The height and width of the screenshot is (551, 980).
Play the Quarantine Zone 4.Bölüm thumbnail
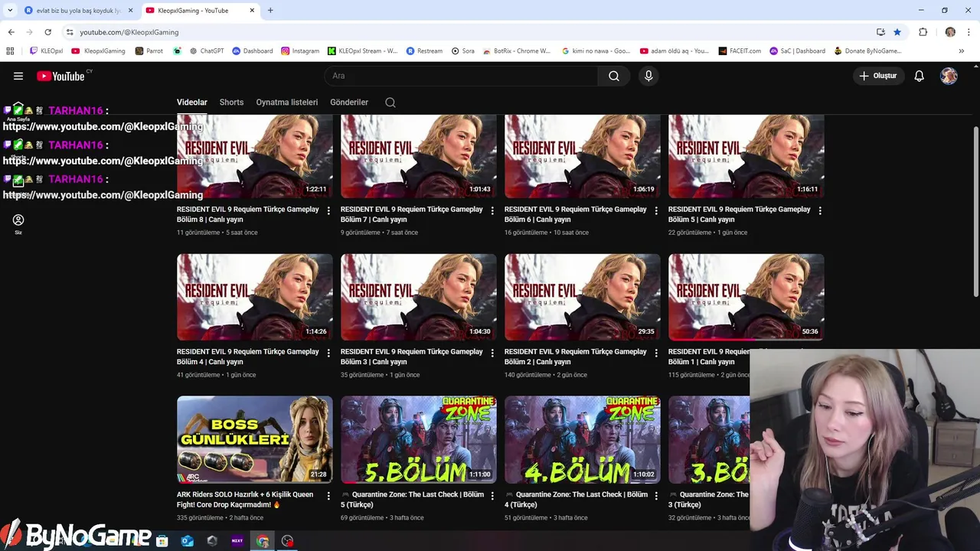point(583,439)
